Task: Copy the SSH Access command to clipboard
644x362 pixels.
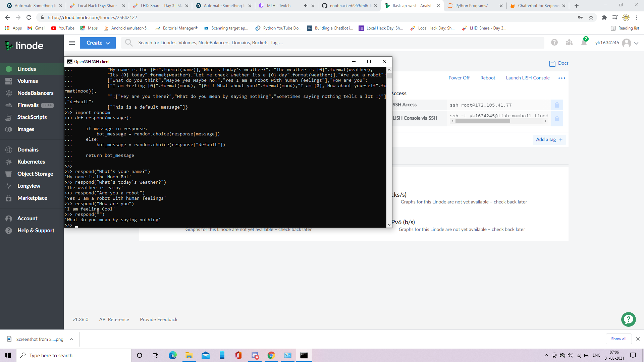Action: coord(557,105)
